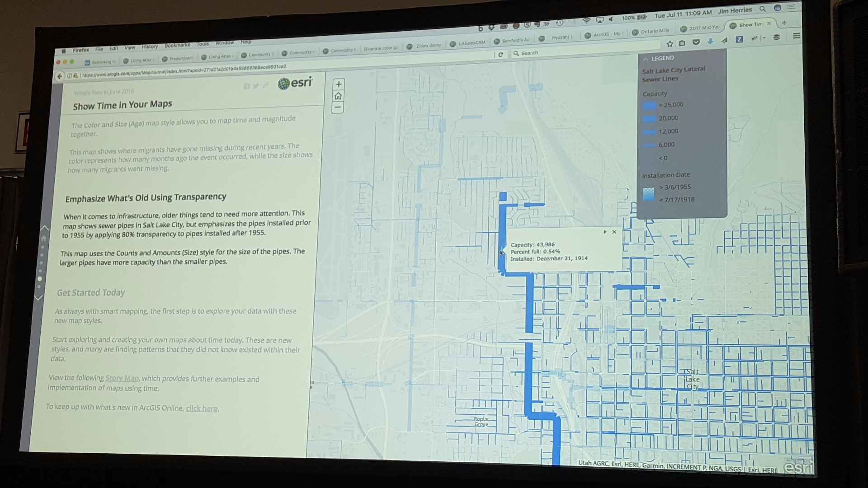The image size is (868, 488).
Task: Switch to the Zillow demo tab
Action: click(425, 46)
